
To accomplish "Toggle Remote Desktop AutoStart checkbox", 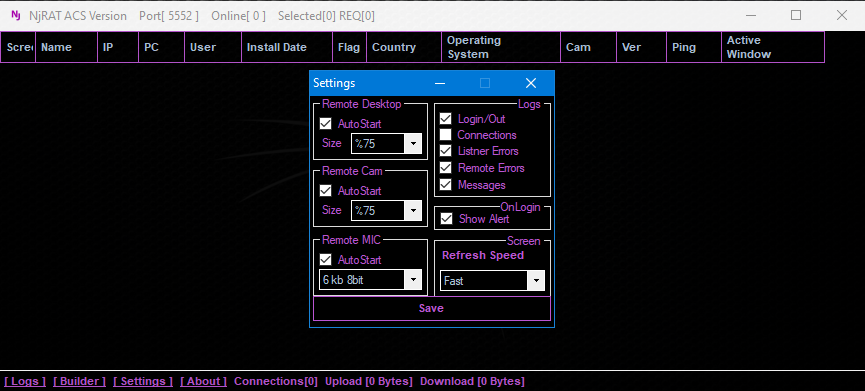I will pyautogui.click(x=325, y=124).
